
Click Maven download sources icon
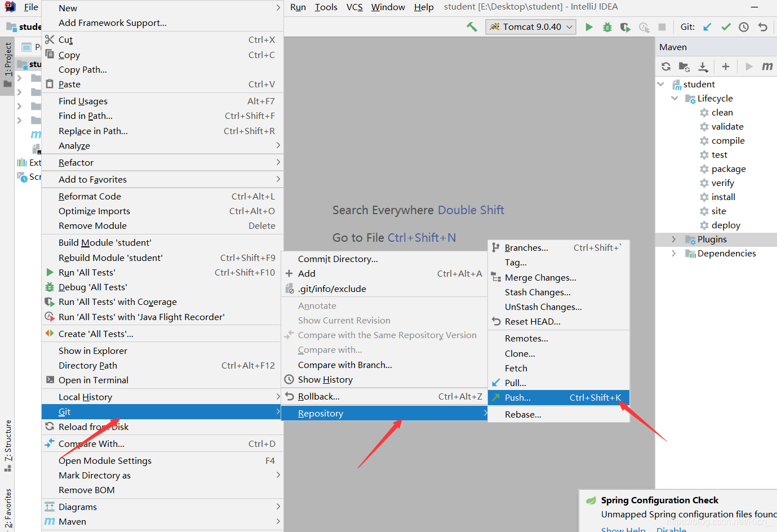pyautogui.click(x=703, y=66)
